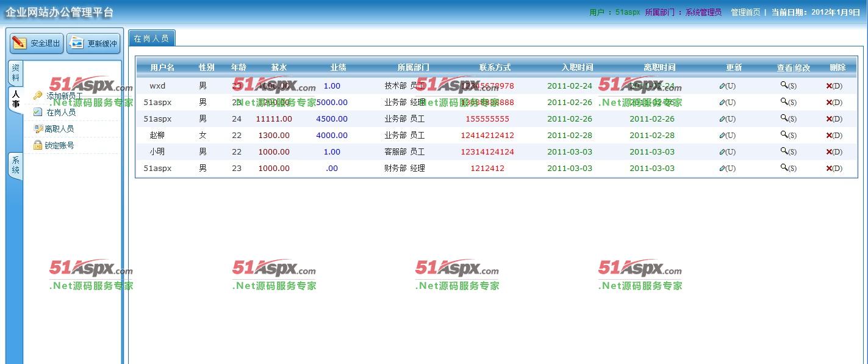Click the 所属部门 column header
This screenshot has height=364, width=868.
point(413,68)
